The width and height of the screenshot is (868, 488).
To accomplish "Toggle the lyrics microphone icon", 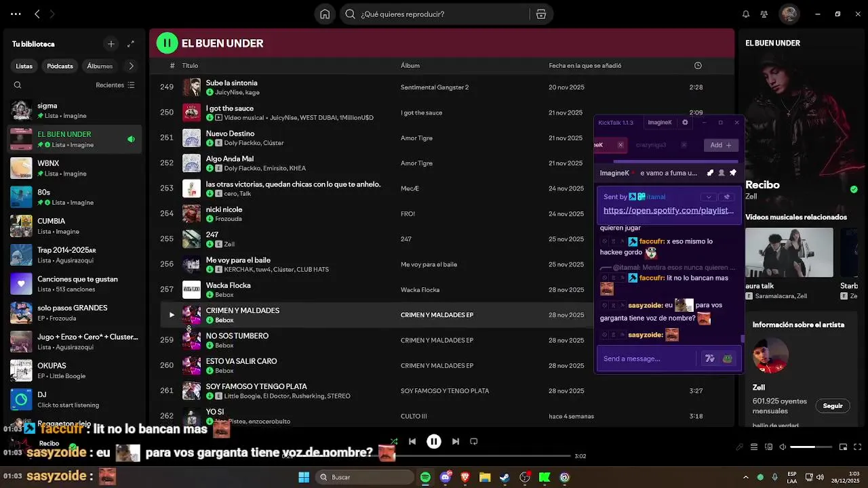I will click(x=740, y=447).
